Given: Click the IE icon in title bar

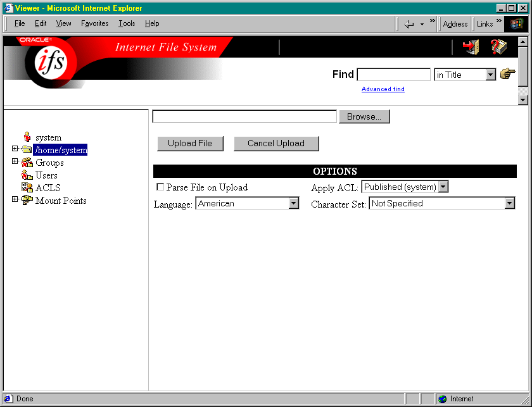Looking at the screenshot, I should (x=8, y=8).
